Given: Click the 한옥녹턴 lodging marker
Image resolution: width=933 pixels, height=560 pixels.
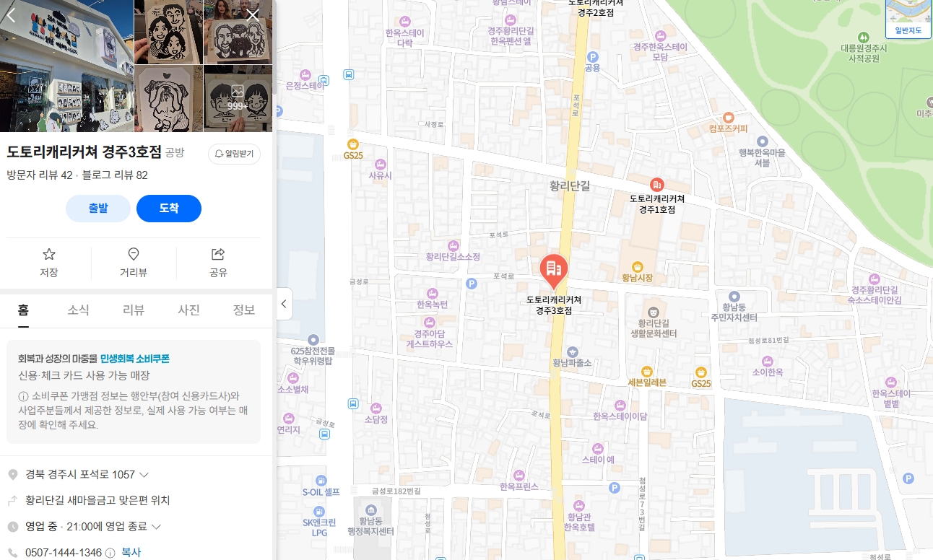Looking at the screenshot, I should [432, 293].
